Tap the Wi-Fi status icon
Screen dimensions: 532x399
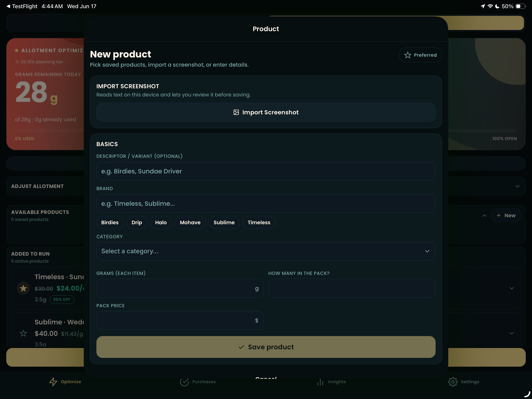click(490, 6)
